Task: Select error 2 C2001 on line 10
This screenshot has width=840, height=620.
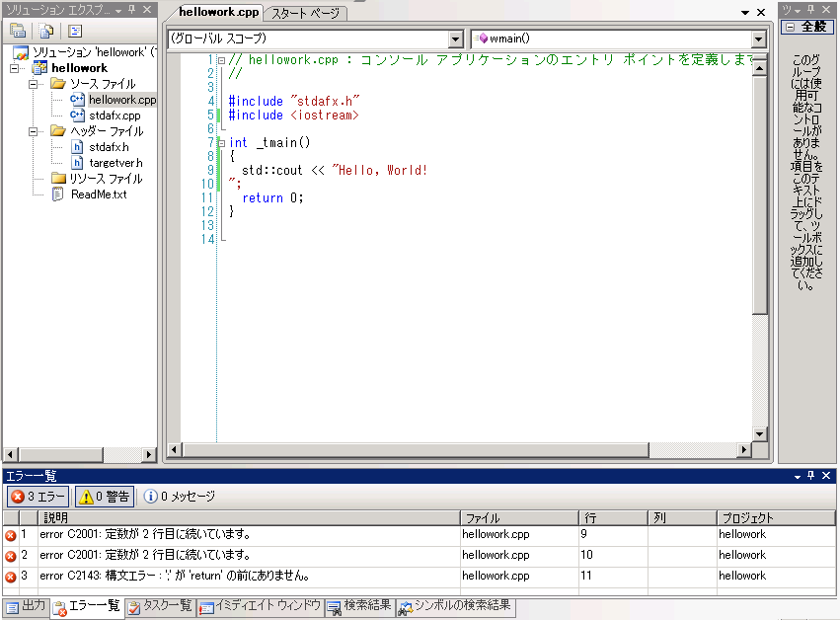Action: (x=419, y=556)
